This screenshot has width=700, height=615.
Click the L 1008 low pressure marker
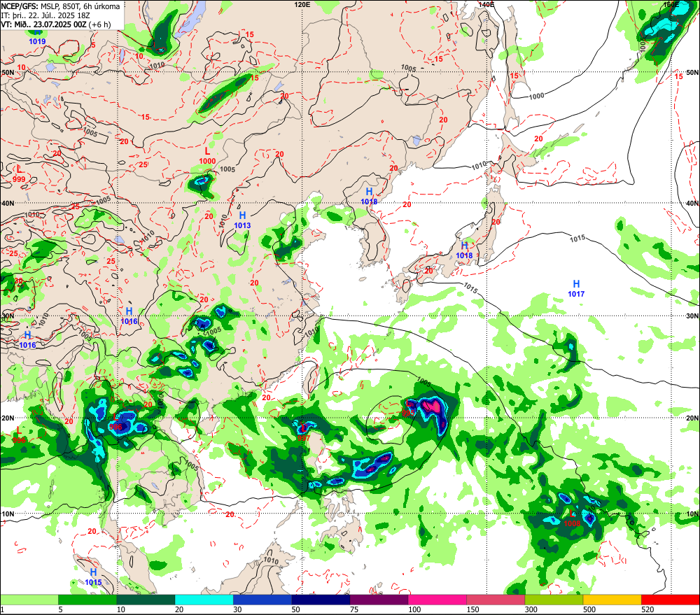click(x=573, y=518)
